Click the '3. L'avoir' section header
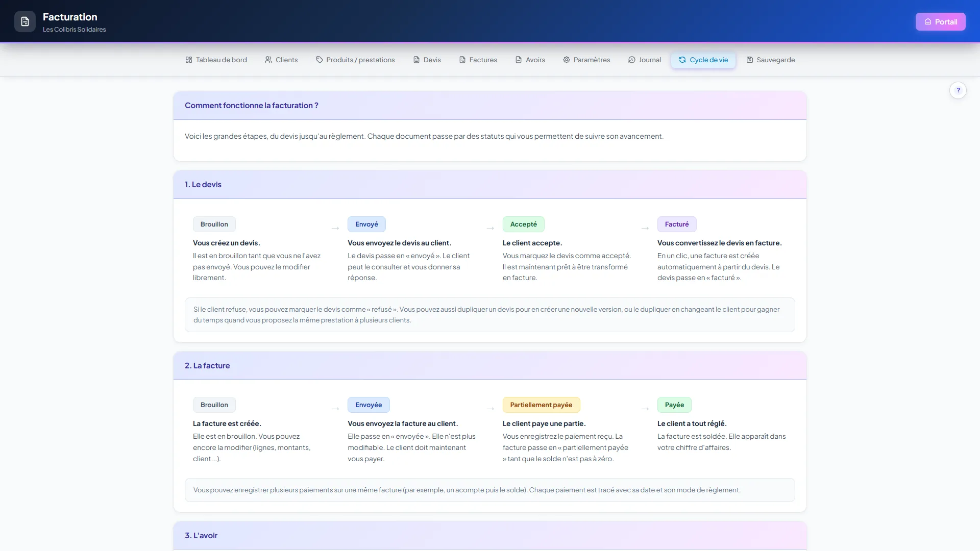 pos(490,535)
